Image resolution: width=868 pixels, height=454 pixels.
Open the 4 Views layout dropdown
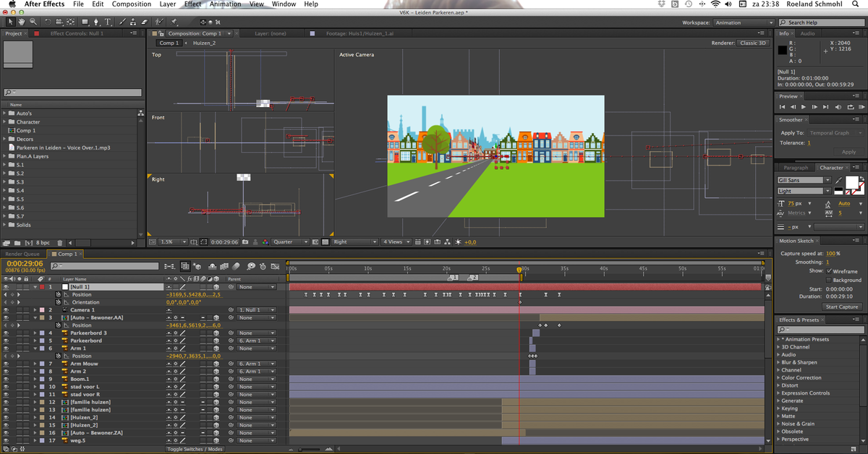click(396, 241)
